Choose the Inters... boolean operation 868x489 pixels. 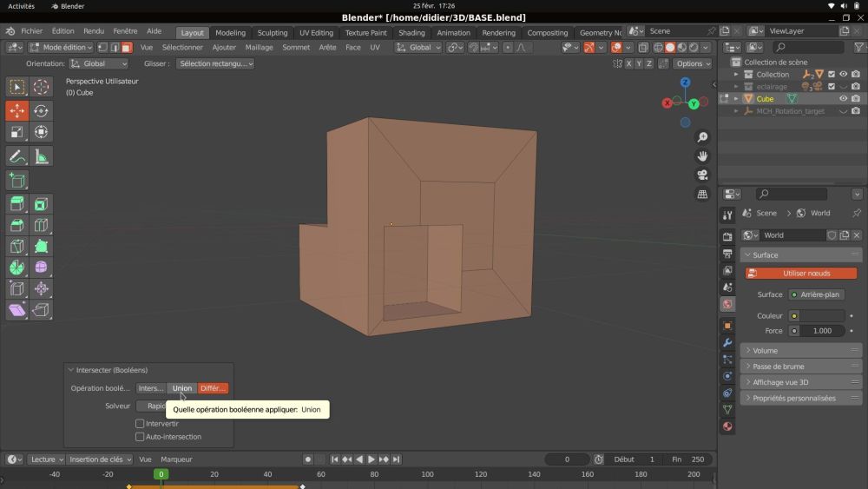click(x=151, y=388)
